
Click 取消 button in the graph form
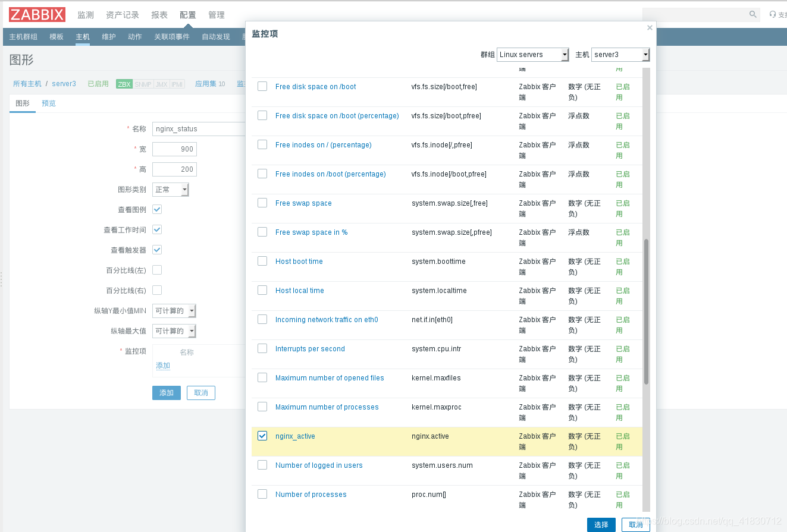click(201, 393)
